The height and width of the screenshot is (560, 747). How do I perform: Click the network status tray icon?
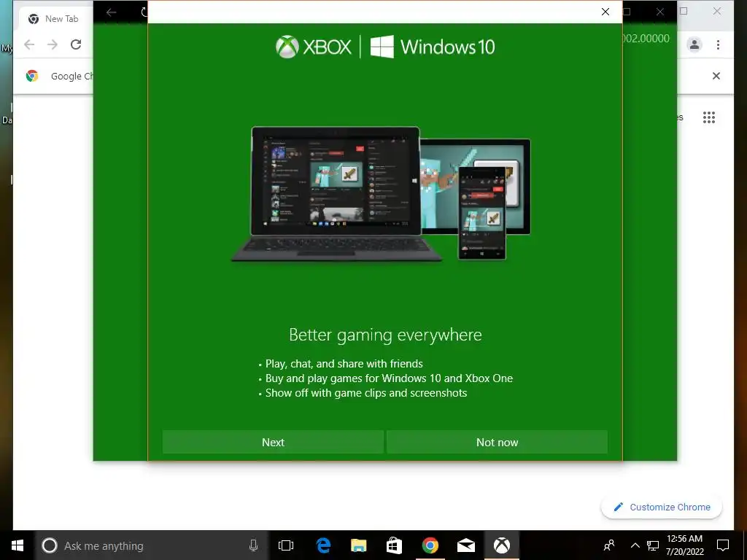[x=653, y=545]
